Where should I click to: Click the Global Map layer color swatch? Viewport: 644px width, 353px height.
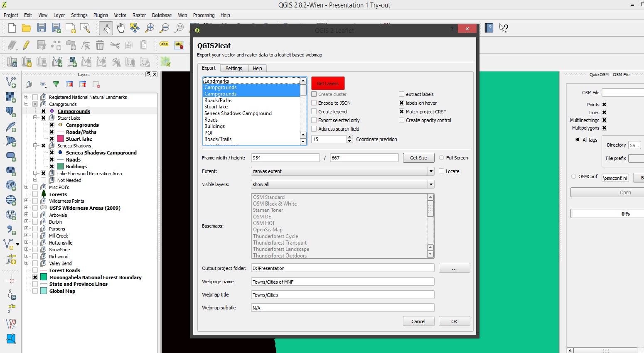pyautogui.click(x=44, y=291)
